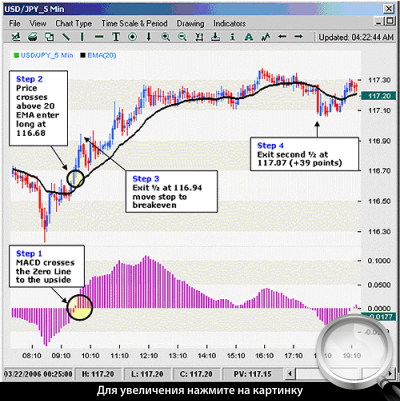Click the horizontal scrollbar left arrow
Image resolution: width=400 pixels, height=401 pixels.
tap(291, 373)
